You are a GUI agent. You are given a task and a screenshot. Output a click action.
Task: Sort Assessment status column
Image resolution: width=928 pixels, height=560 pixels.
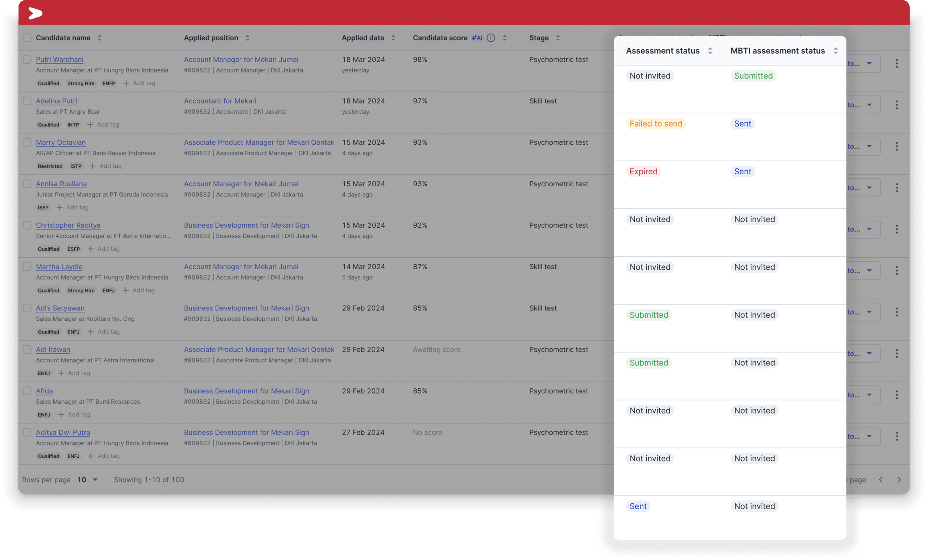point(710,51)
